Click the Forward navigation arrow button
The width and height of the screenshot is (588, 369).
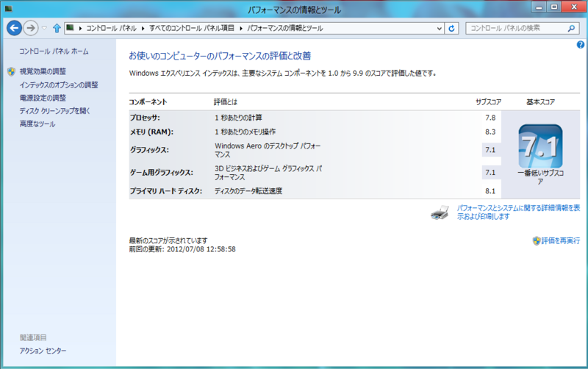31,28
